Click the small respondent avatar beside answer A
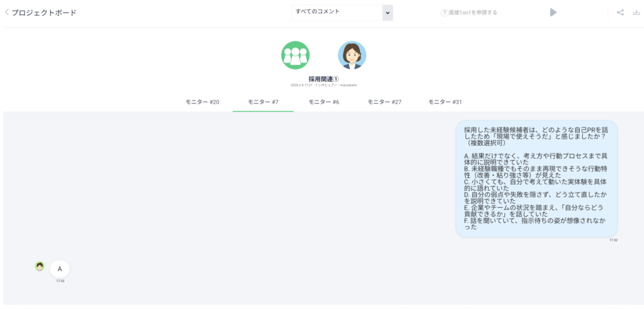Screen dimensions: 644x309 pyautogui.click(x=40, y=266)
